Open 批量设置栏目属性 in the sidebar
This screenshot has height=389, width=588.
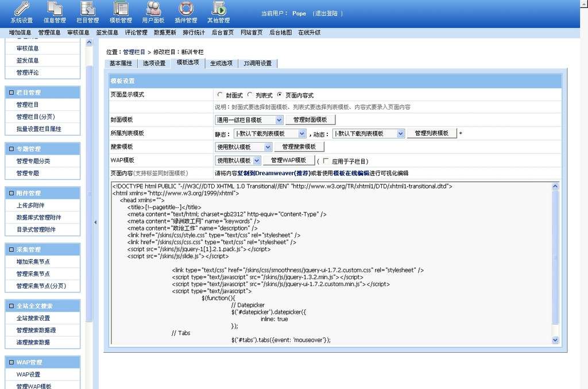38,129
